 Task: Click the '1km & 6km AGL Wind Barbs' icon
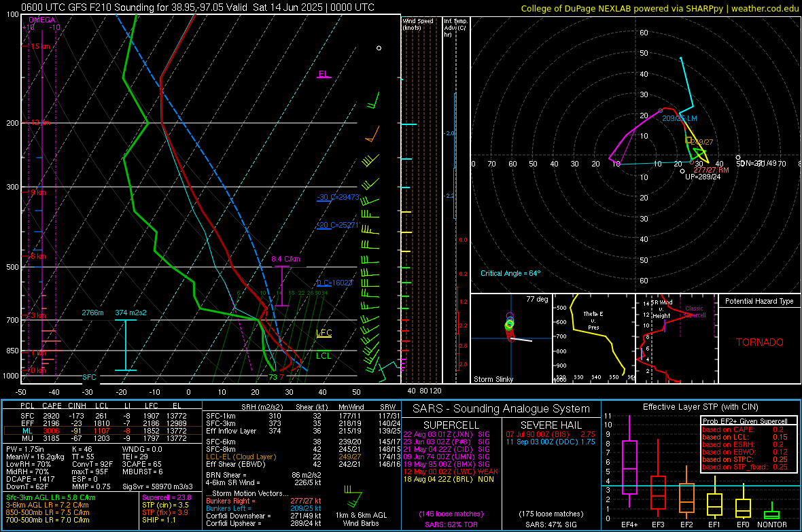(354, 497)
